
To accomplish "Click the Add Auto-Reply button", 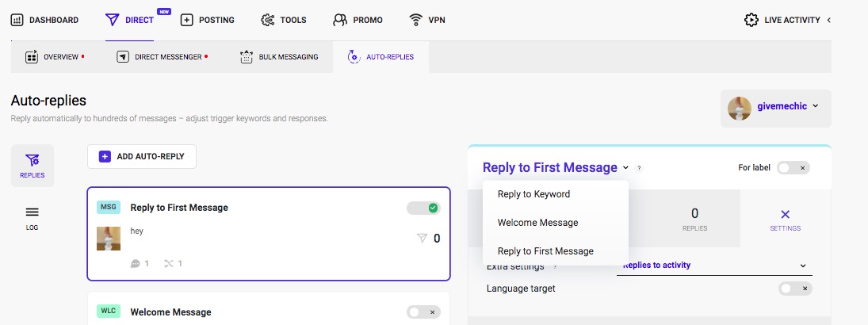I will click(142, 157).
